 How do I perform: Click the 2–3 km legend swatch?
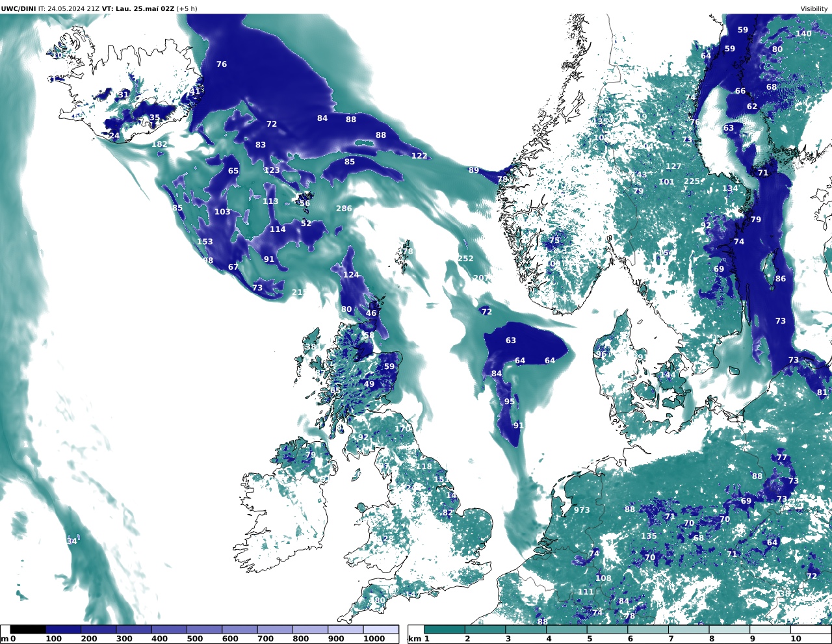486,629
